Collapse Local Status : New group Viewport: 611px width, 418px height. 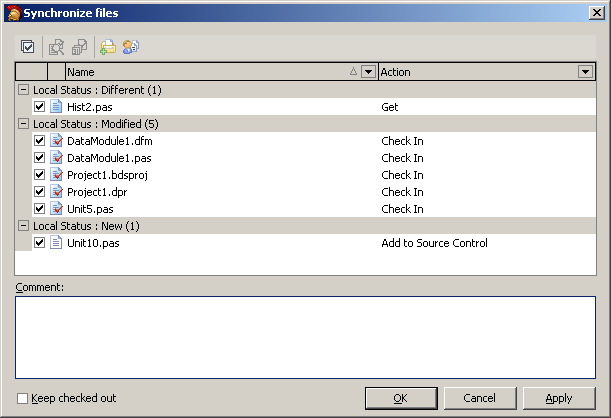coord(23,226)
